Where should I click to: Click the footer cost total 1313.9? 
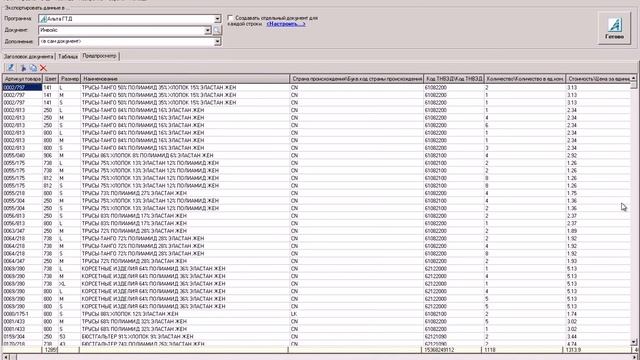pyautogui.click(x=598, y=350)
